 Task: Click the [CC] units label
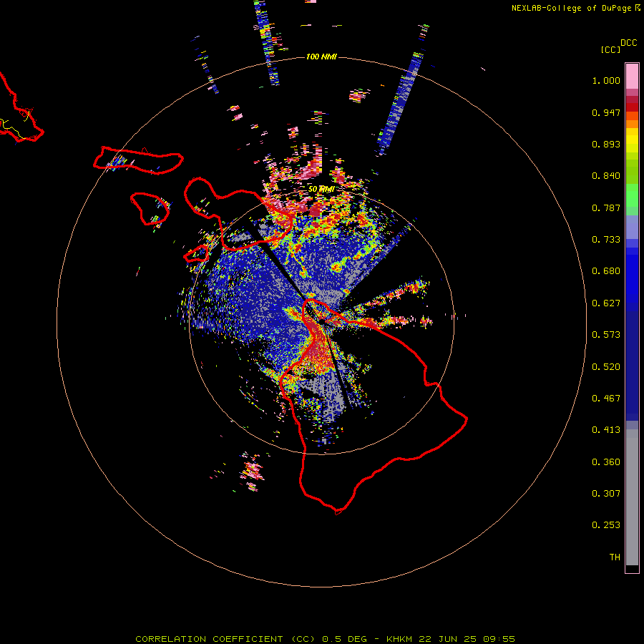coord(610,49)
